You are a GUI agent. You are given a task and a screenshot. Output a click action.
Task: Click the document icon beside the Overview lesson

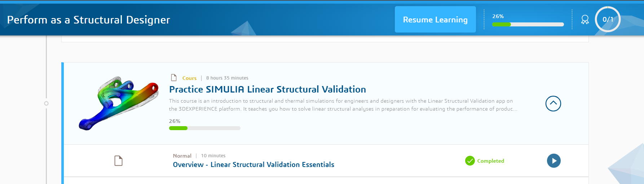(118, 161)
